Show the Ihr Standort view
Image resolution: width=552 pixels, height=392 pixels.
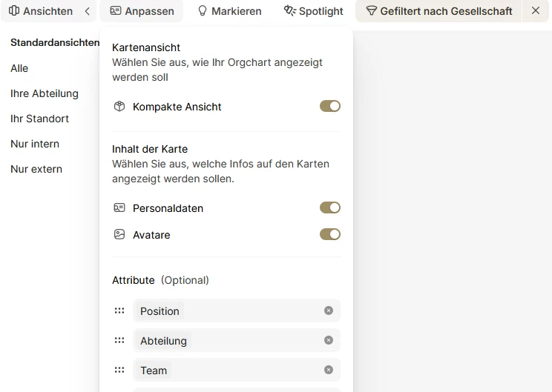40,119
